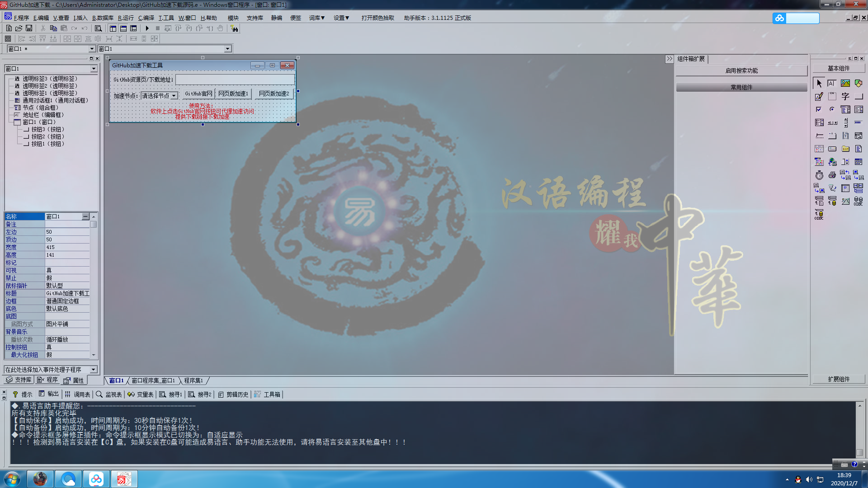Screen dimensions: 868x488
Task: Click the 网页版加速1 button on the form
Action: 233,94
